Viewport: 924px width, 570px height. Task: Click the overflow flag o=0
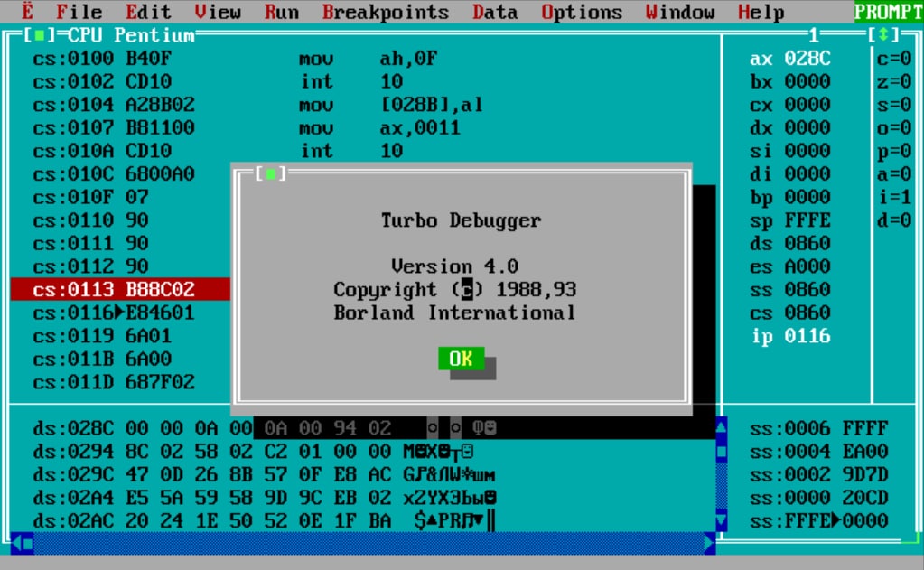894,127
